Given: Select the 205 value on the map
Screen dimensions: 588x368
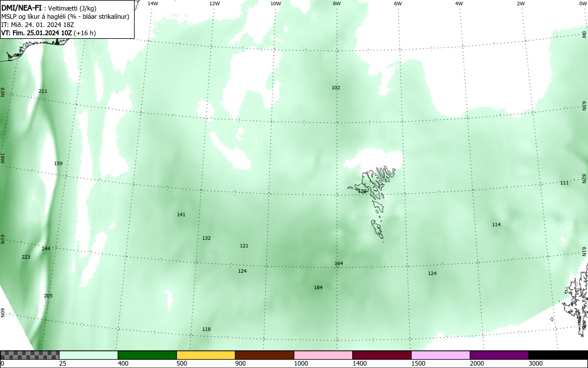Looking at the screenshot, I should tap(48, 296).
